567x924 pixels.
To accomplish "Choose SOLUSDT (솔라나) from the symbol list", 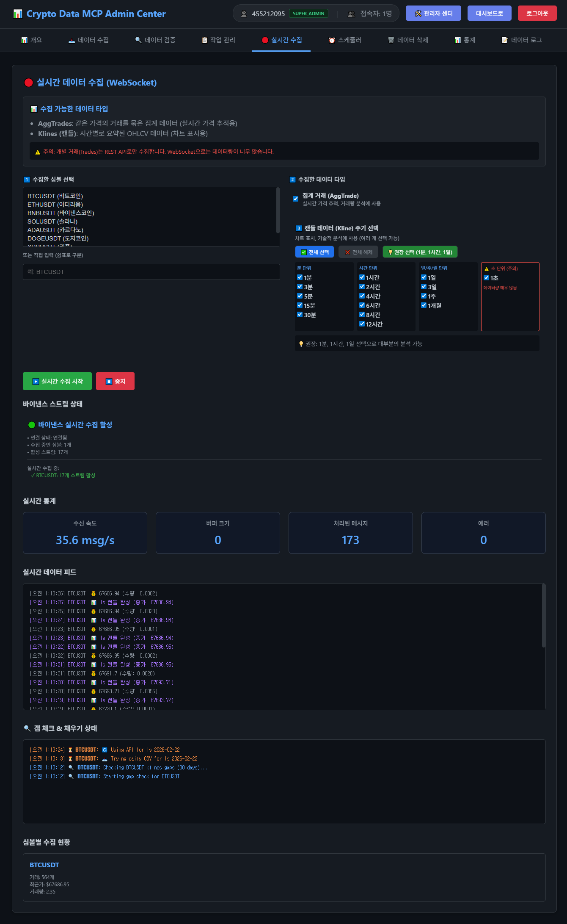I will 52,221.
